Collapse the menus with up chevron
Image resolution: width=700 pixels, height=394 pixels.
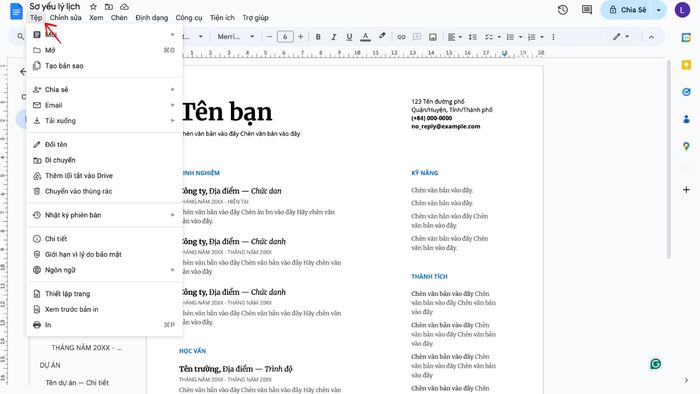point(651,37)
